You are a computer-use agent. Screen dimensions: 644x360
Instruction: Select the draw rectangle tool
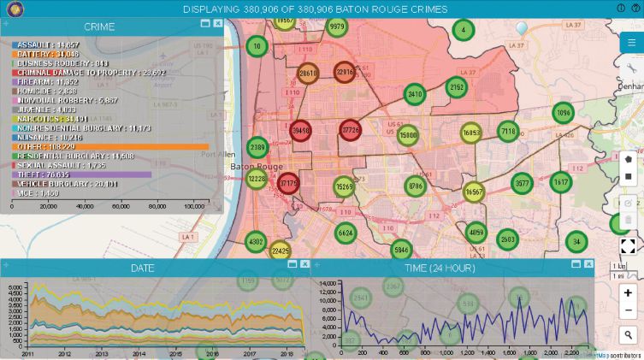pos(629,177)
